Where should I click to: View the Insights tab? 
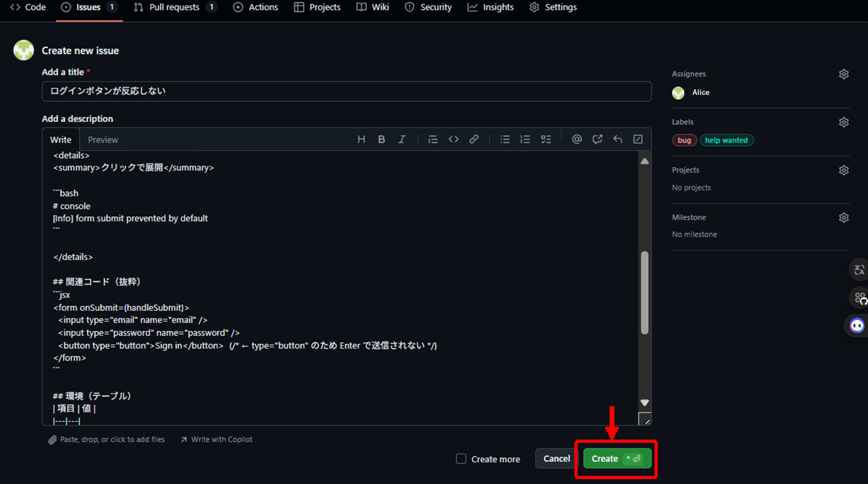pos(491,7)
